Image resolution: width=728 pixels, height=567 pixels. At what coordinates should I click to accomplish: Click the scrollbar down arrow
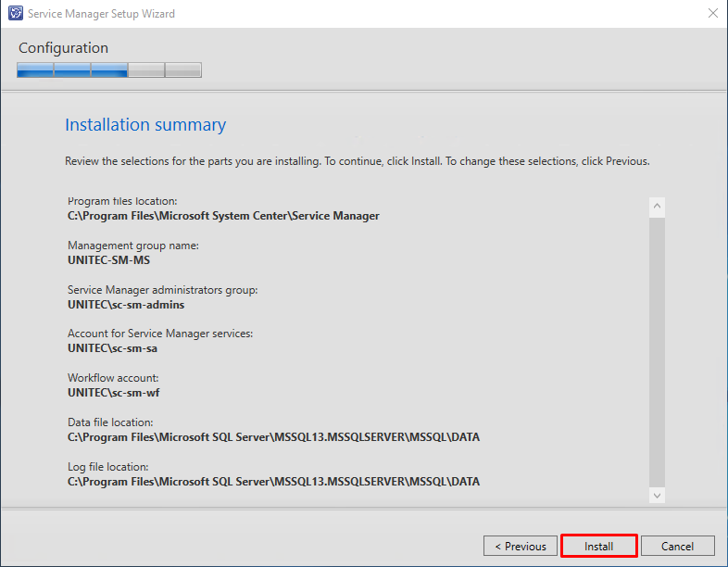click(x=657, y=496)
